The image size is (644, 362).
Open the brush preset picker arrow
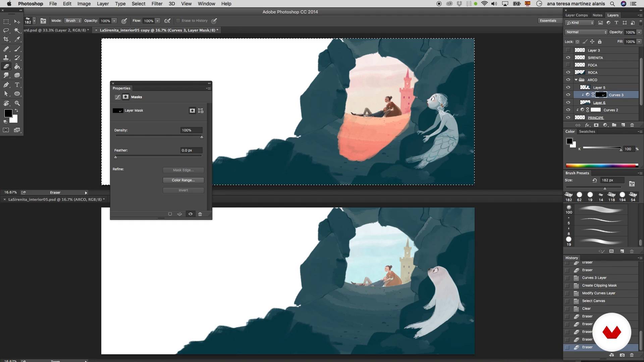(34, 21)
